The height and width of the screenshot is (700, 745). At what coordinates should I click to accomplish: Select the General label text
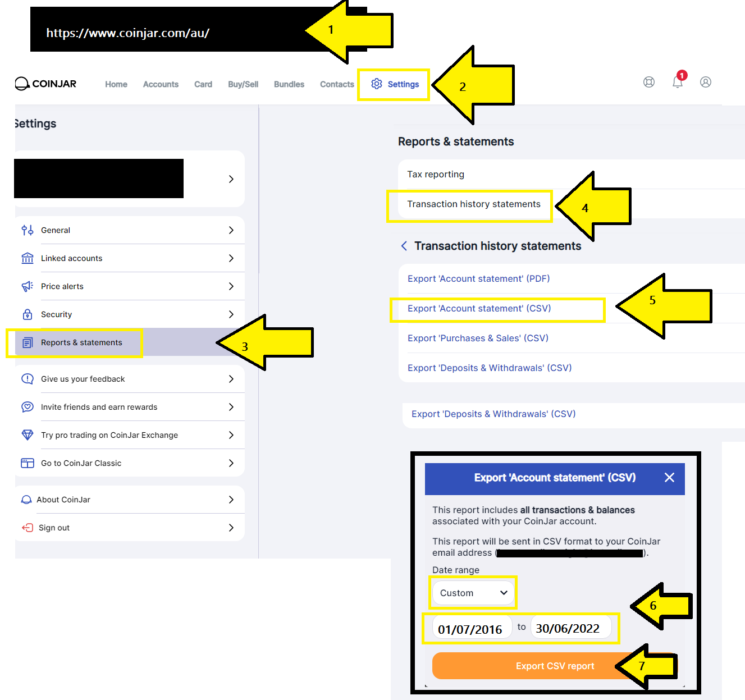coord(56,230)
